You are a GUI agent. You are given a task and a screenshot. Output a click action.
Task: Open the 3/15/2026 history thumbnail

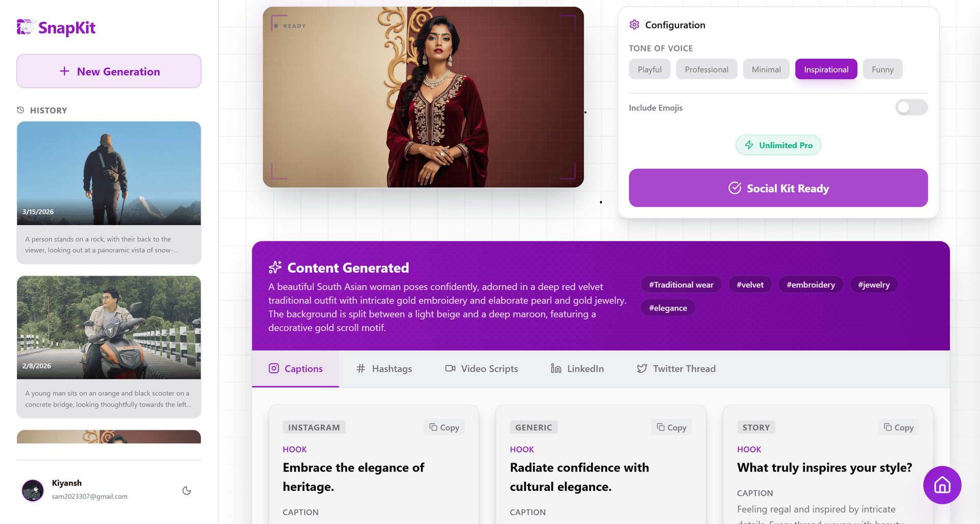[109, 173]
